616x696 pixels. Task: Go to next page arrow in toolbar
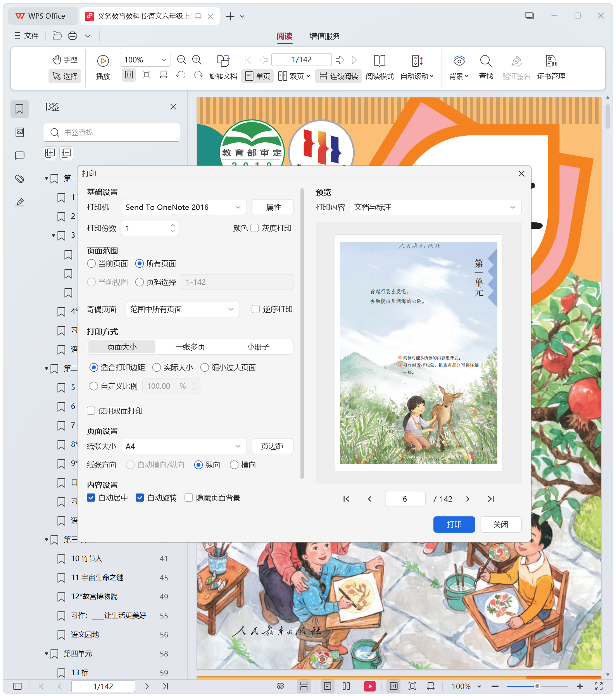340,60
